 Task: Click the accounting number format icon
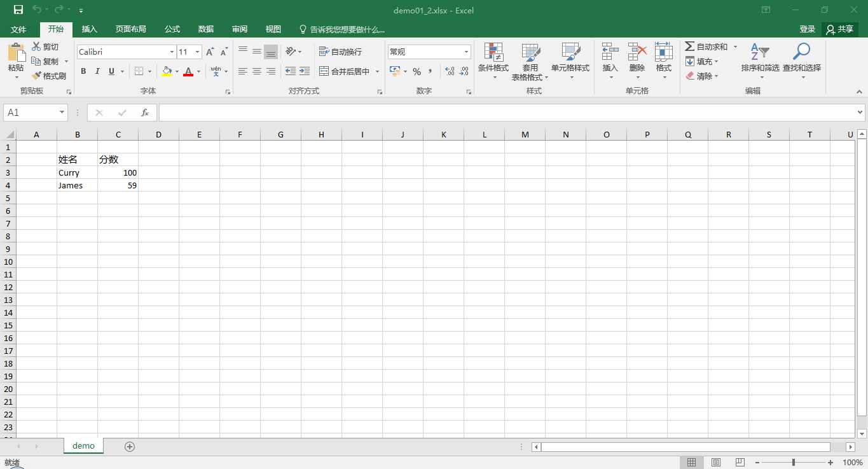tap(395, 71)
